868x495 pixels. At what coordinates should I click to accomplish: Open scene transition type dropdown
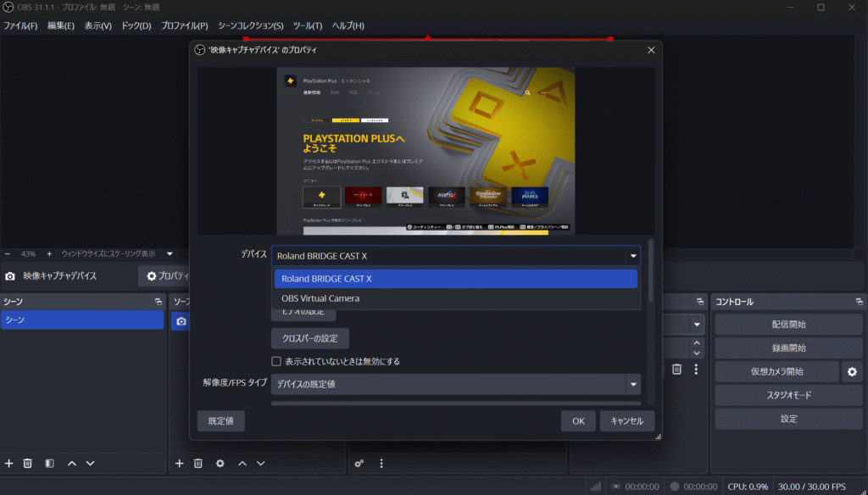697,325
